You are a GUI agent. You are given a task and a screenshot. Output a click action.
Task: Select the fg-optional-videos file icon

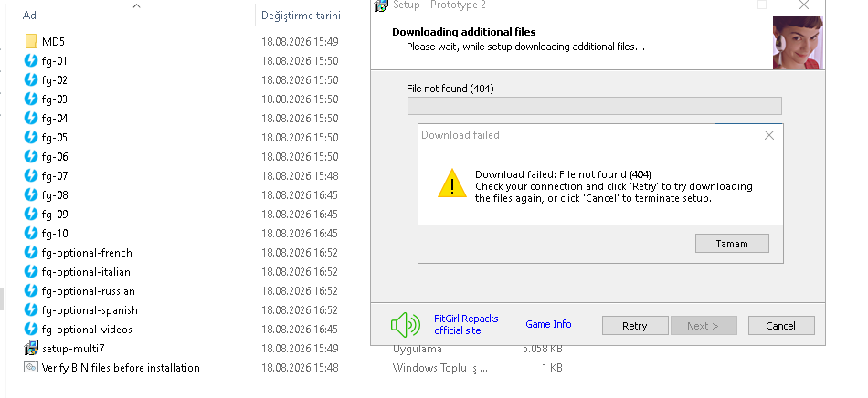tap(31, 329)
